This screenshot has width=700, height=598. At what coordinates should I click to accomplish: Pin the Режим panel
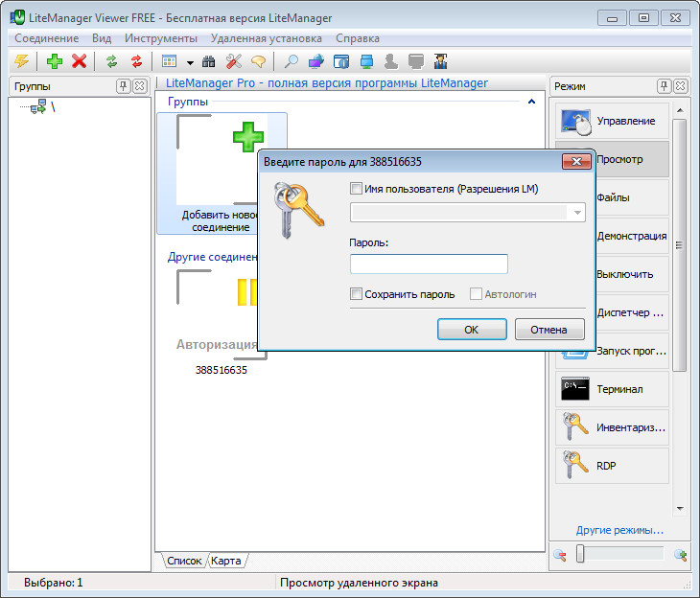coord(664,86)
